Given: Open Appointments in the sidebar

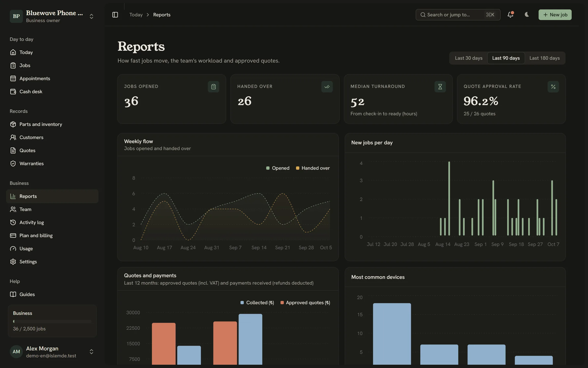Looking at the screenshot, I should click(x=52, y=79).
